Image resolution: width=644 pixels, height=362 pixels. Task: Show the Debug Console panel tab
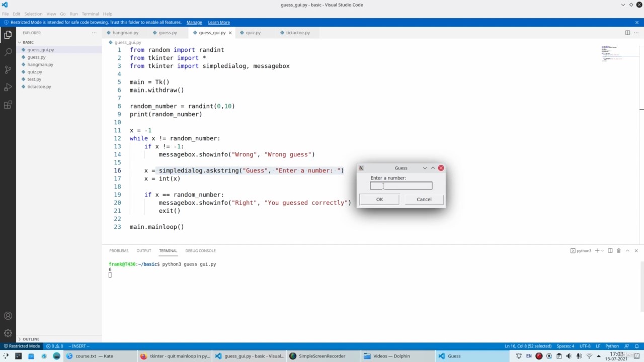pos(200,250)
